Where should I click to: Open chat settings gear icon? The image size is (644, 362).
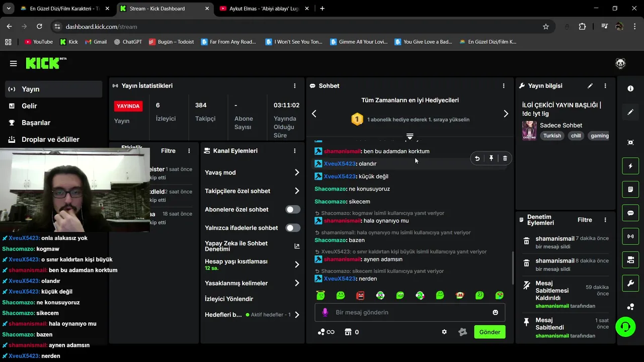coord(444,332)
